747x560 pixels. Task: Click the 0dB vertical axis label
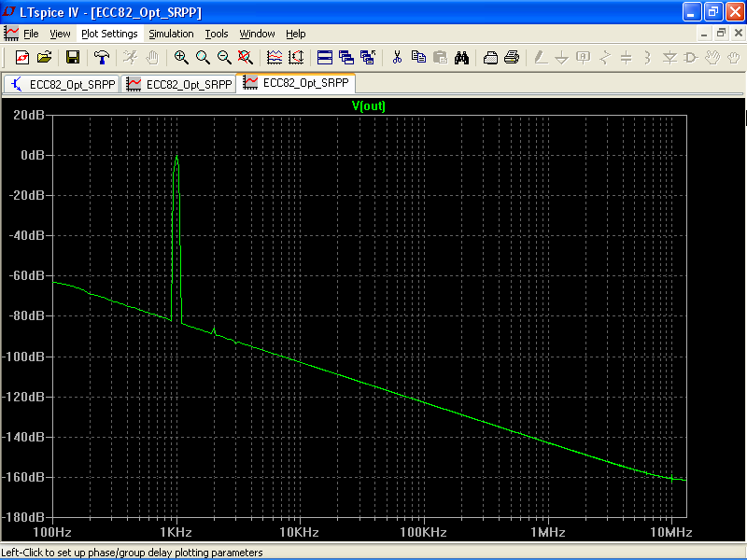pos(33,155)
